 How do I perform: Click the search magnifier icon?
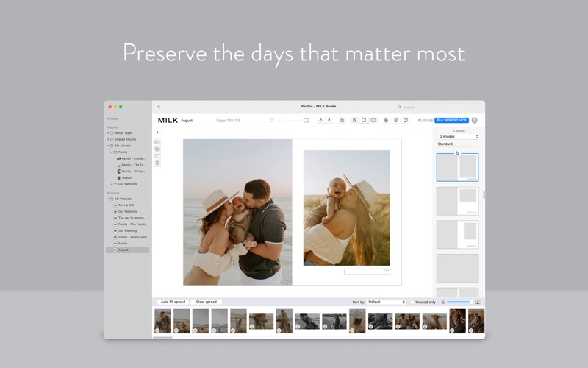399,107
